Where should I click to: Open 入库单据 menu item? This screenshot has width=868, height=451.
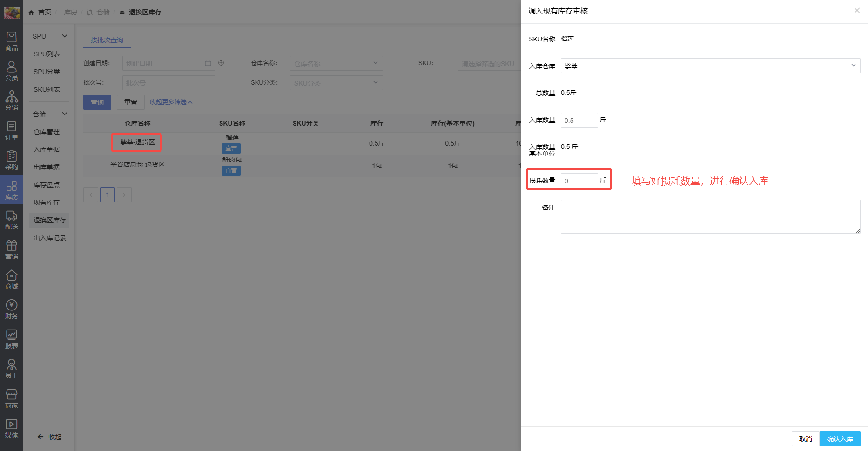pyautogui.click(x=47, y=149)
